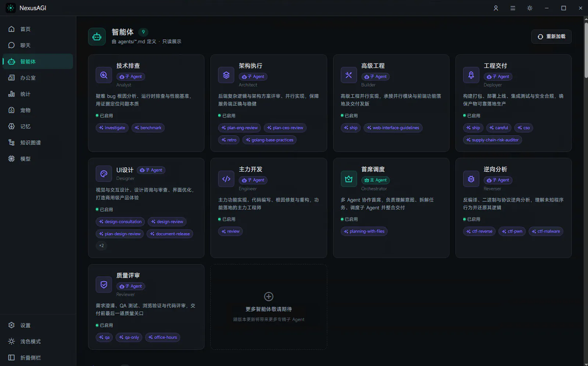Open 模型 in sidebar
Screen dimensions: 588x366
click(x=38, y=158)
